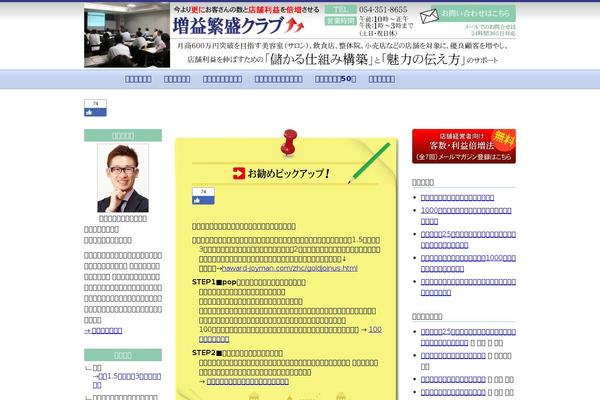
Task: Open the red 客数・利益倍増法 mail magazine banner
Action: tap(464, 146)
